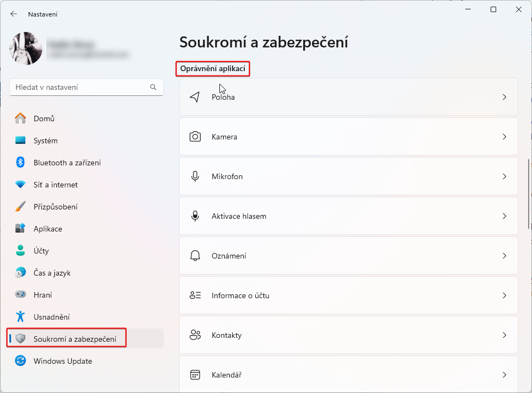Click the Kontakty contacts icon
Screen dimensions: 532x393
click(195, 335)
